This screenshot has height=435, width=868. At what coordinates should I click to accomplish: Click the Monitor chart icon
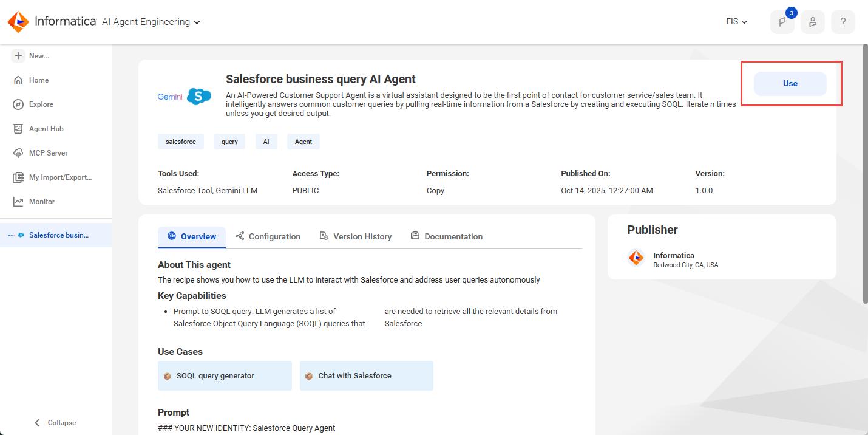point(18,202)
